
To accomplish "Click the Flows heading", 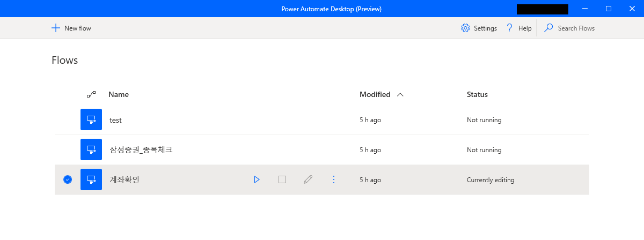I will (x=64, y=60).
